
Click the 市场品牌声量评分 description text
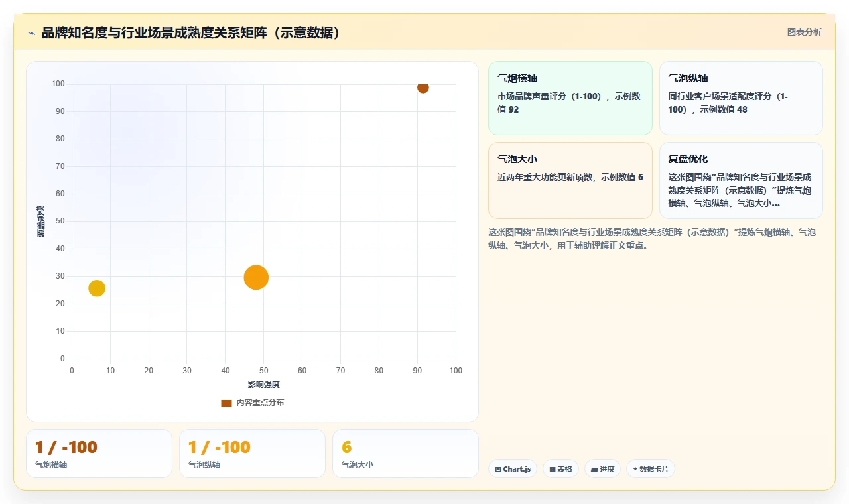point(570,103)
